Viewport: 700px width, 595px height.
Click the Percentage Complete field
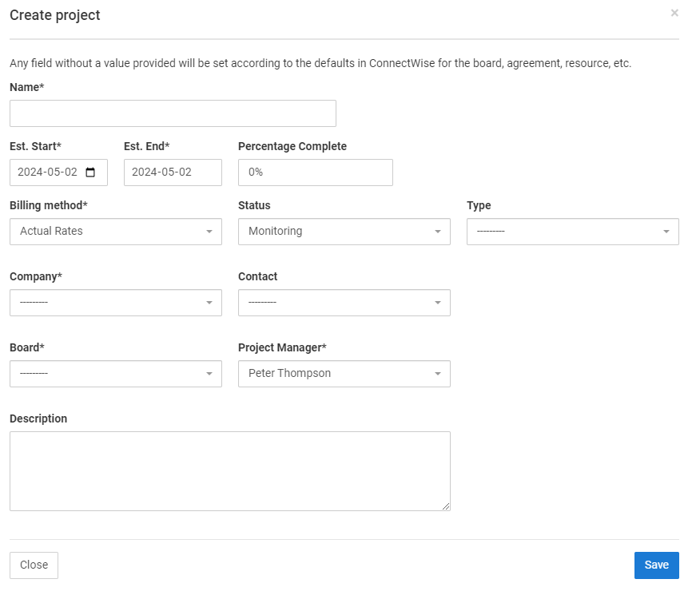click(315, 173)
